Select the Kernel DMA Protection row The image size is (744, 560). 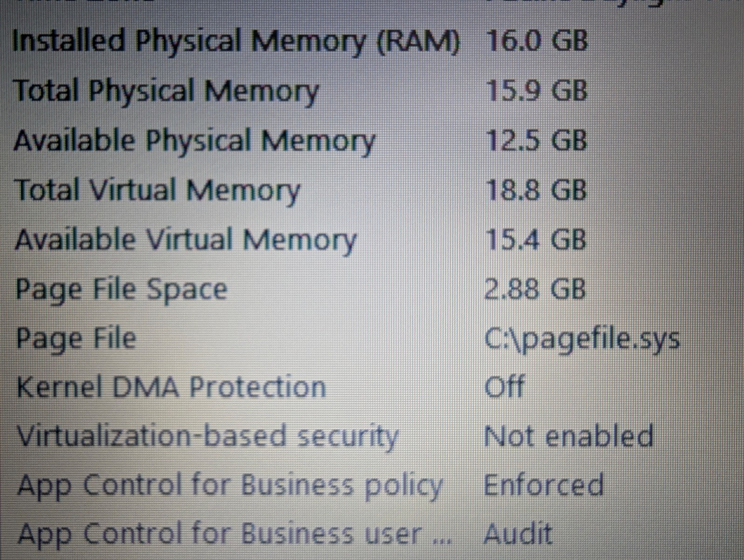[372, 387]
